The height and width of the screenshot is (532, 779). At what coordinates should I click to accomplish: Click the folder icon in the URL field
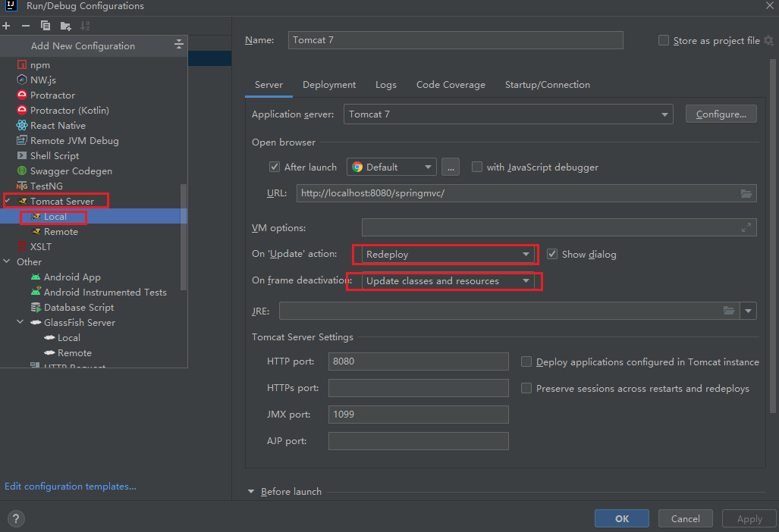click(746, 193)
